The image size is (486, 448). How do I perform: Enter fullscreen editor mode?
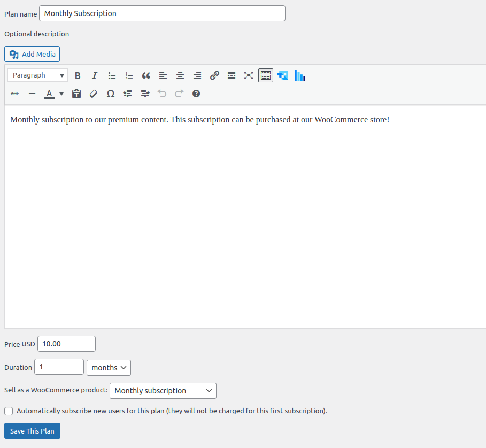249,75
